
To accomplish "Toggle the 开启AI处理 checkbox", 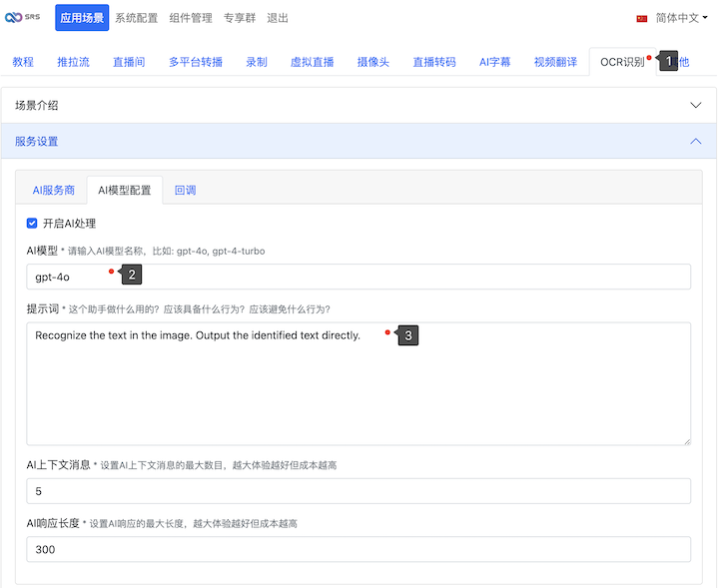I will (x=32, y=224).
